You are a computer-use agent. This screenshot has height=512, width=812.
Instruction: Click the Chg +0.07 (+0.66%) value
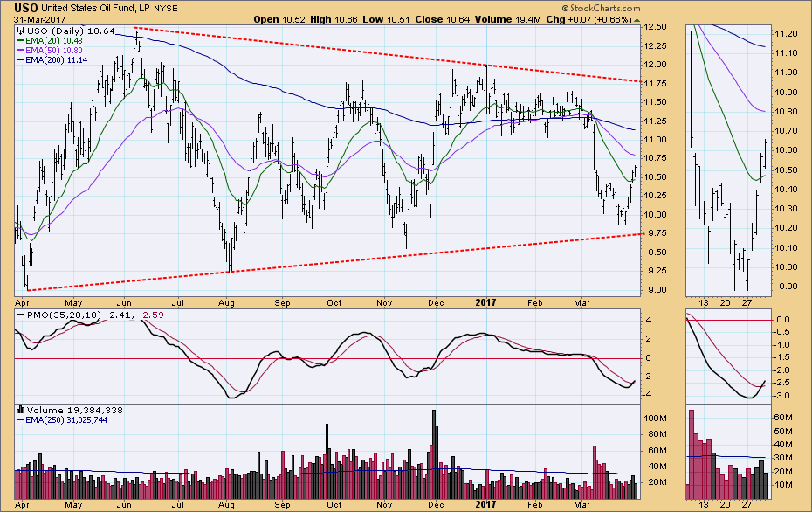(589, 20)
